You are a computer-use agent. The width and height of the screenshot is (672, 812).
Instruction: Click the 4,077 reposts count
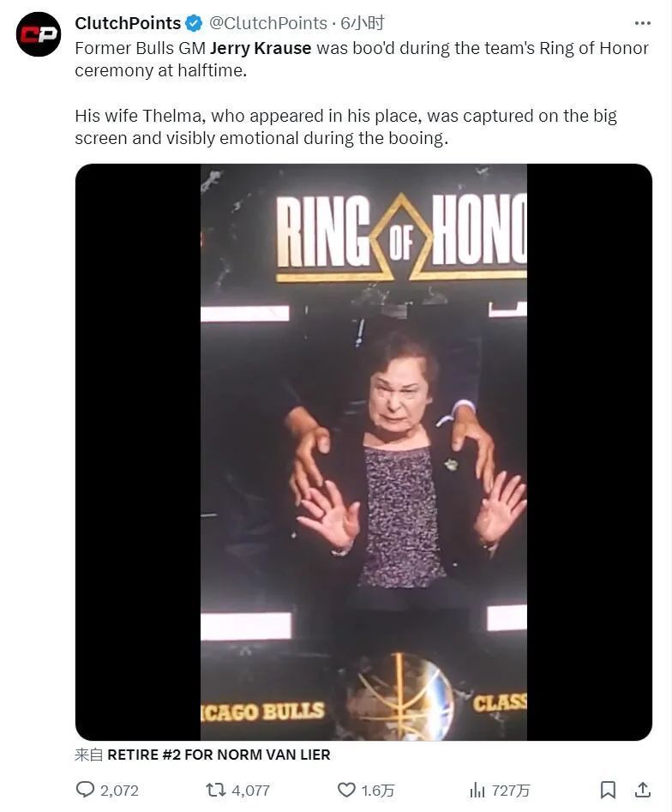(250, 791)
